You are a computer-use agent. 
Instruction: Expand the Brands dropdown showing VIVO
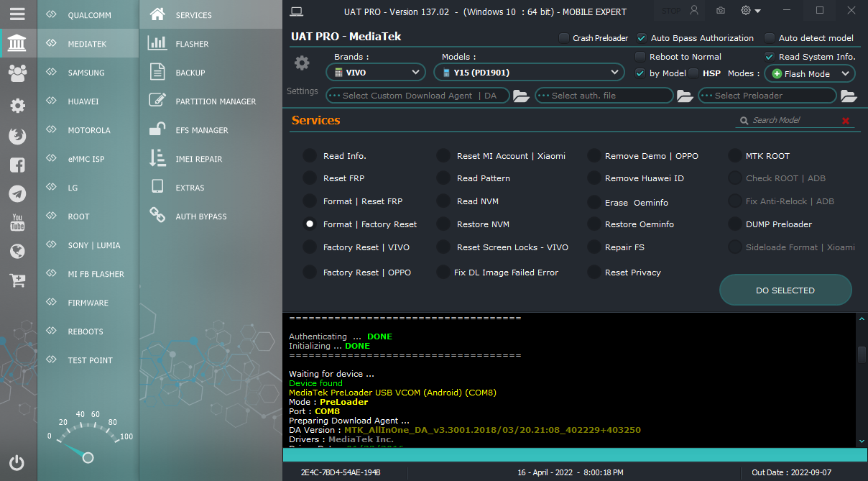[376, 73]
